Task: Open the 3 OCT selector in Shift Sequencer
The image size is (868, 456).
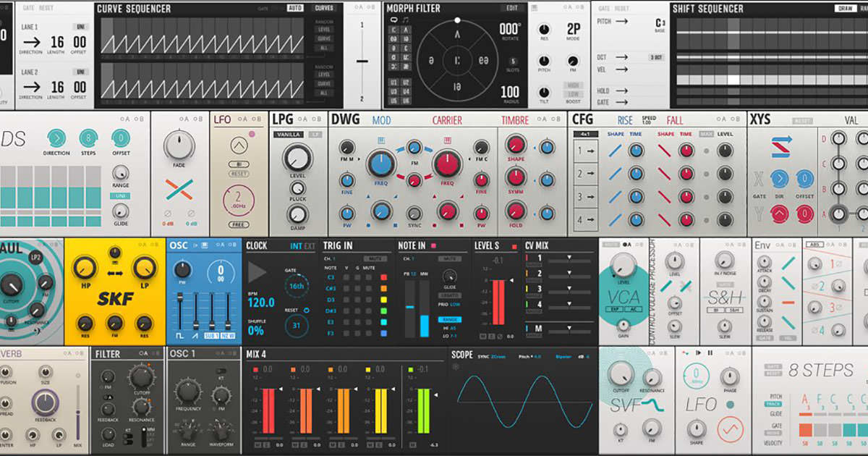Action: coord(656,57)
